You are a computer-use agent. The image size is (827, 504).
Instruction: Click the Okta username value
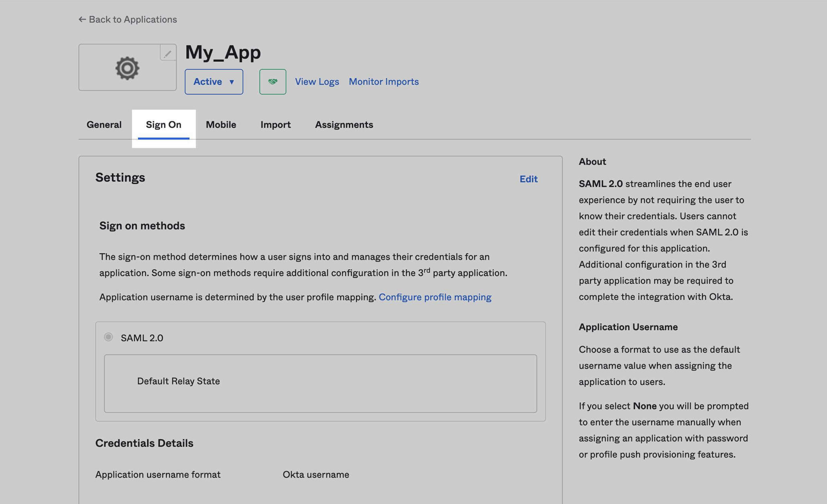pos(316,474)
